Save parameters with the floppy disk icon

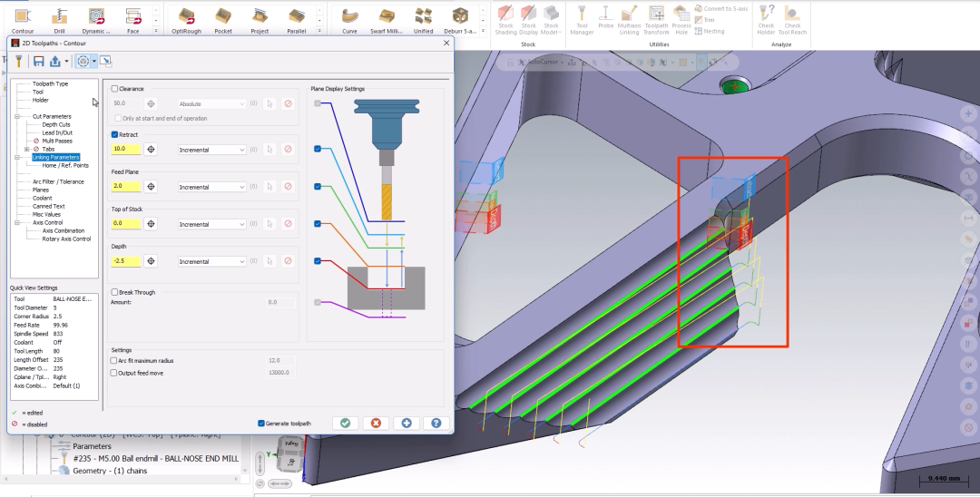pyautogui.click(x=39, y=61)
